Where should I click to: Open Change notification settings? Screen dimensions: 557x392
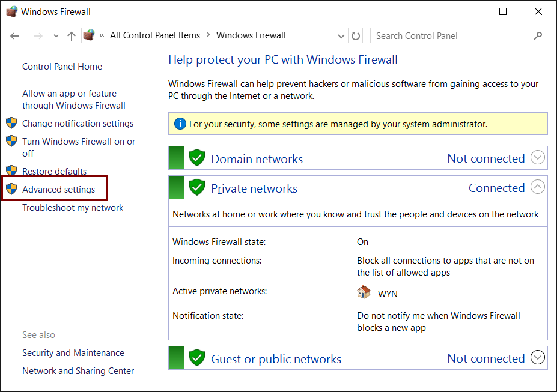(78, 124)
